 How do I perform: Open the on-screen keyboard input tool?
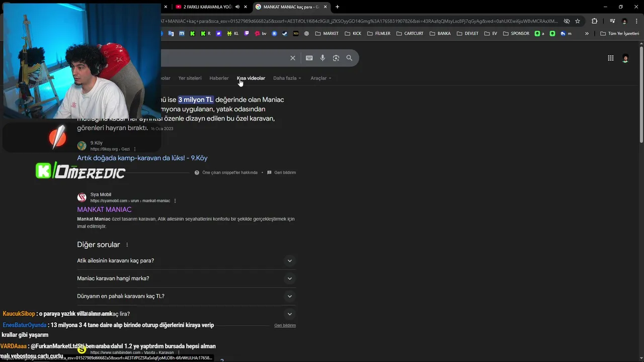pos(309,58)
